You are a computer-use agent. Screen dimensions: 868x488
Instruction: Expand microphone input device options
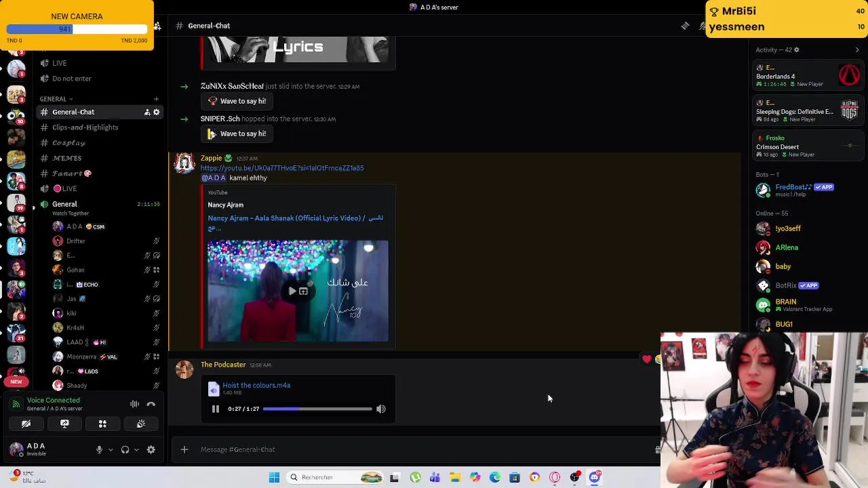pos(111,449)
